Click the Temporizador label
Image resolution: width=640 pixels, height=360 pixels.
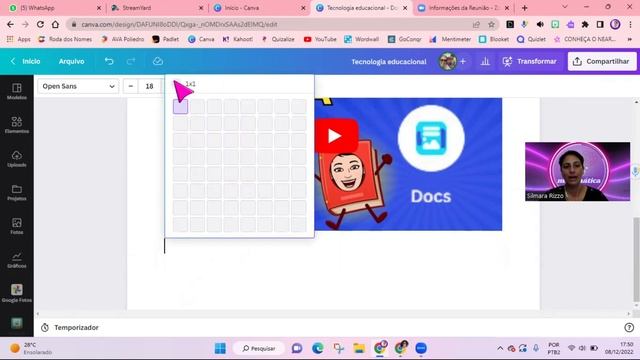[76, 327]
